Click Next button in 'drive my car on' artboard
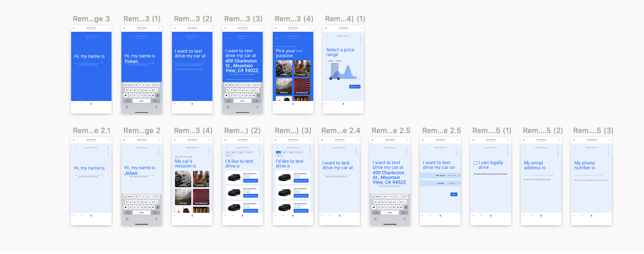The image size is (644, 254). point(454,194)
